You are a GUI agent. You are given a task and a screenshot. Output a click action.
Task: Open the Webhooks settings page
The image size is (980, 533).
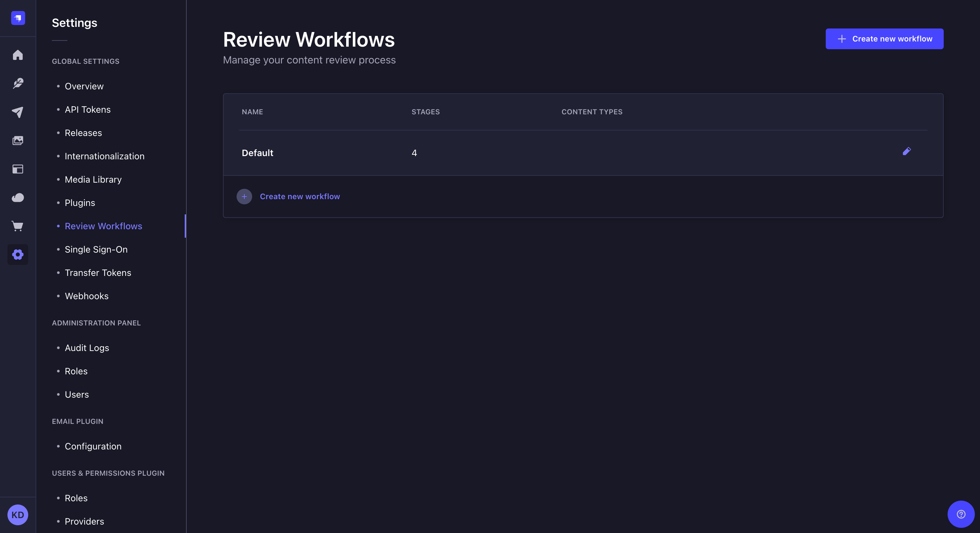coord(86,296)
